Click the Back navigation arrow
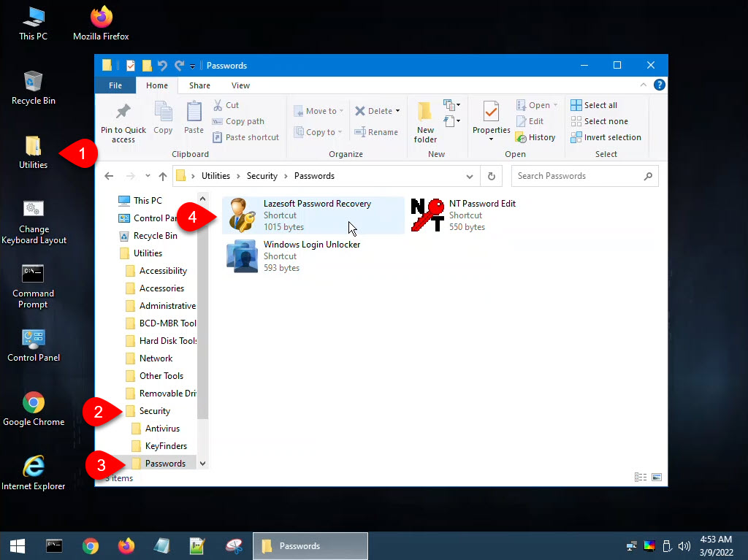 click(109, 176)
